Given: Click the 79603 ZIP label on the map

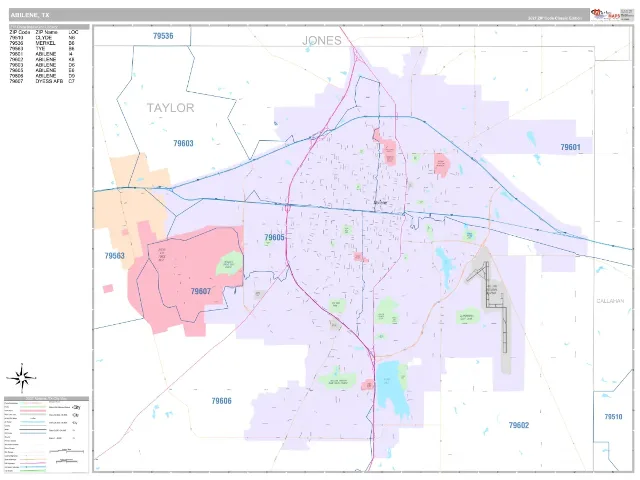Looking at the screenshot, I should [x=183, y=143].
